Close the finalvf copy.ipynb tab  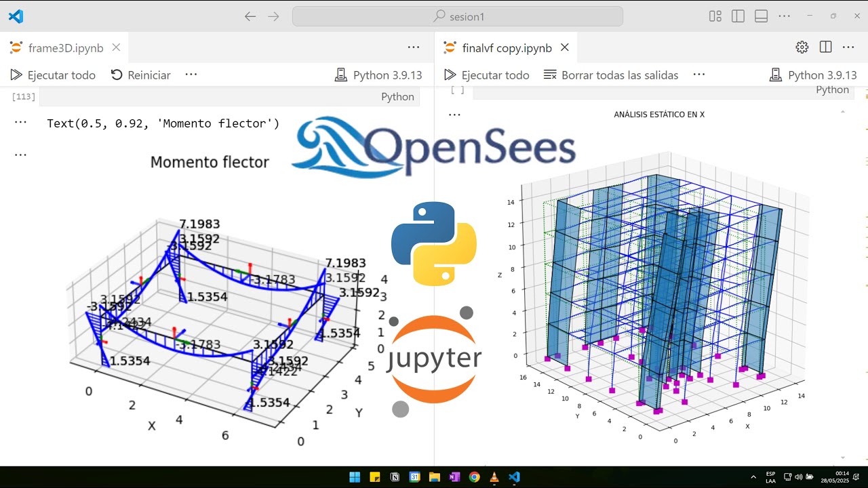click(564, 47)
